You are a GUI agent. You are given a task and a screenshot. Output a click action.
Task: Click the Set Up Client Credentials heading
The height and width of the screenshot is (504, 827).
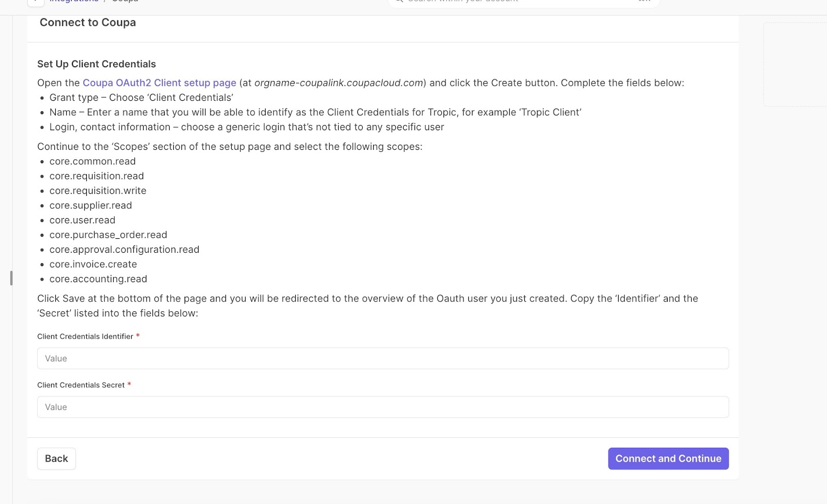click(97, 64)
